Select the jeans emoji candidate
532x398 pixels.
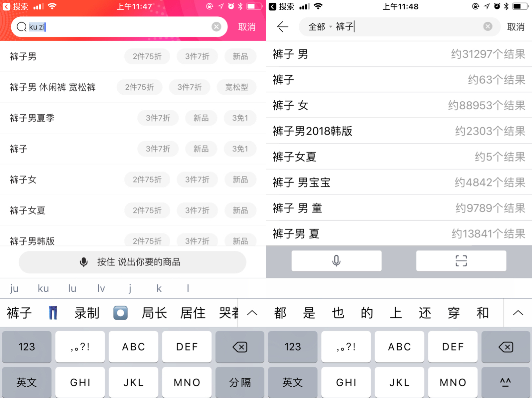tap(53, 313)
